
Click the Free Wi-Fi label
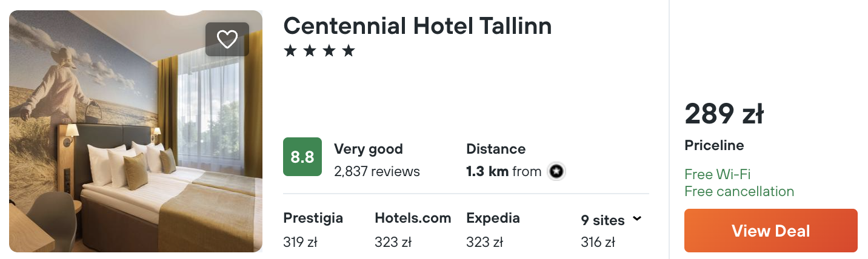click(x=717, y=174)
